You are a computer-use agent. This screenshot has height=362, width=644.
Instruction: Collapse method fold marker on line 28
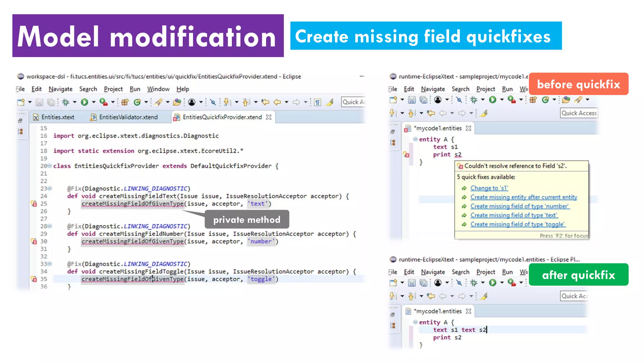[49, 226]
